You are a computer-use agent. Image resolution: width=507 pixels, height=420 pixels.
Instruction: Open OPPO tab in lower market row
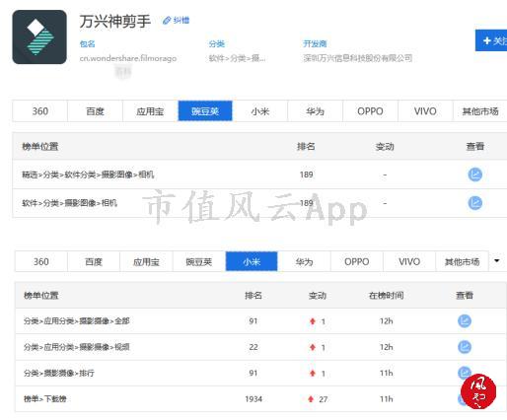(357, 261)
